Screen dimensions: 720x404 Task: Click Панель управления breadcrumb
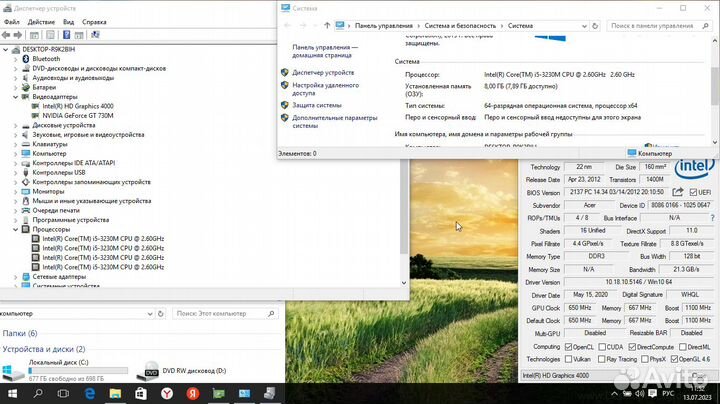(384, 26)
